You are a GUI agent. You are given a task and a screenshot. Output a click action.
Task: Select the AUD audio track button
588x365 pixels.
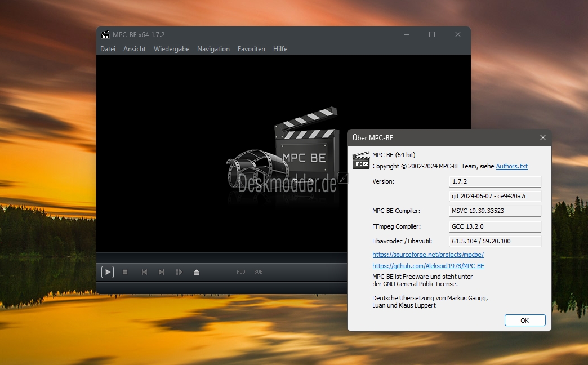coord(240,272)
